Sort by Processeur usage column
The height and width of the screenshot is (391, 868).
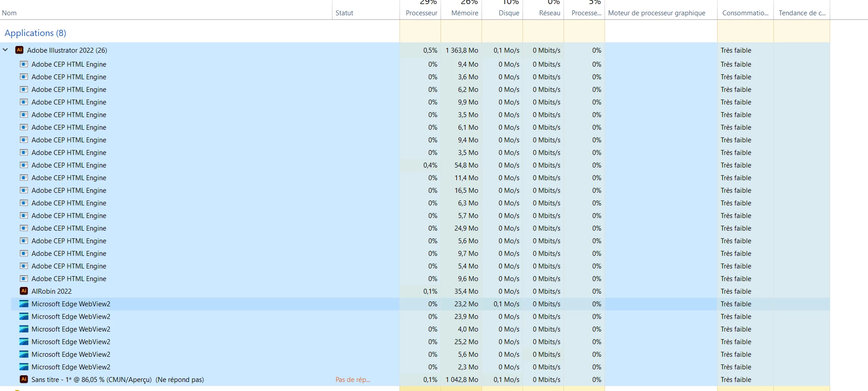coord(421,13)
